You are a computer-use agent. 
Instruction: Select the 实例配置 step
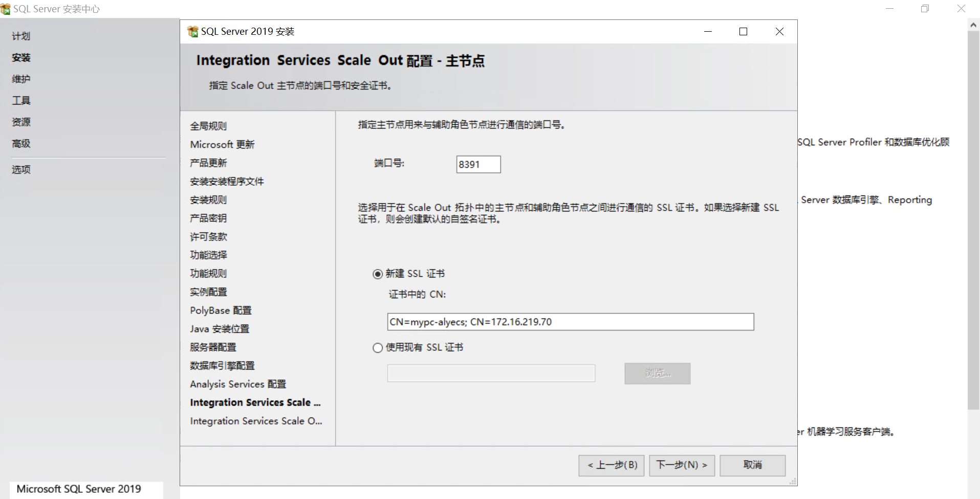(208, 292)
